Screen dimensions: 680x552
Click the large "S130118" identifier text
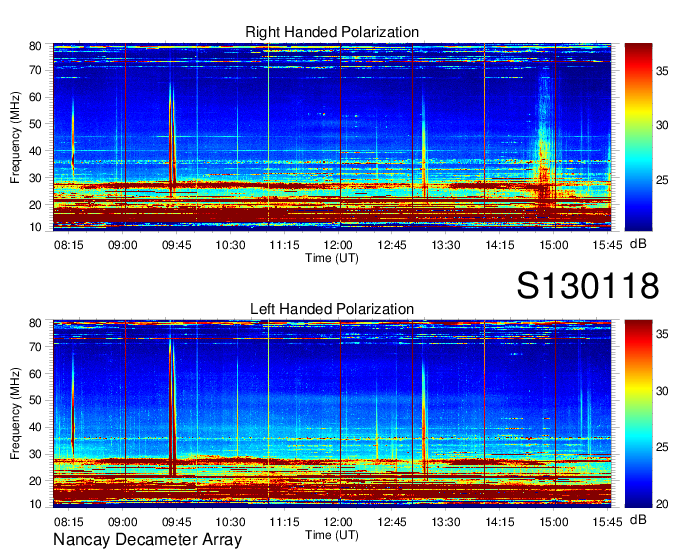(x=588, y=286)
